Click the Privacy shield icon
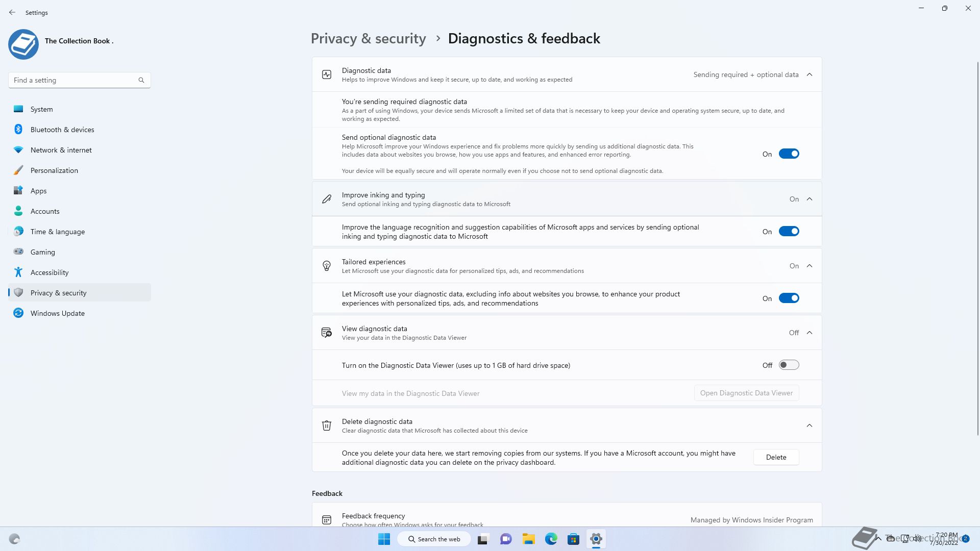The width and height of the screenshot is (980, 551). click(18, 292)
